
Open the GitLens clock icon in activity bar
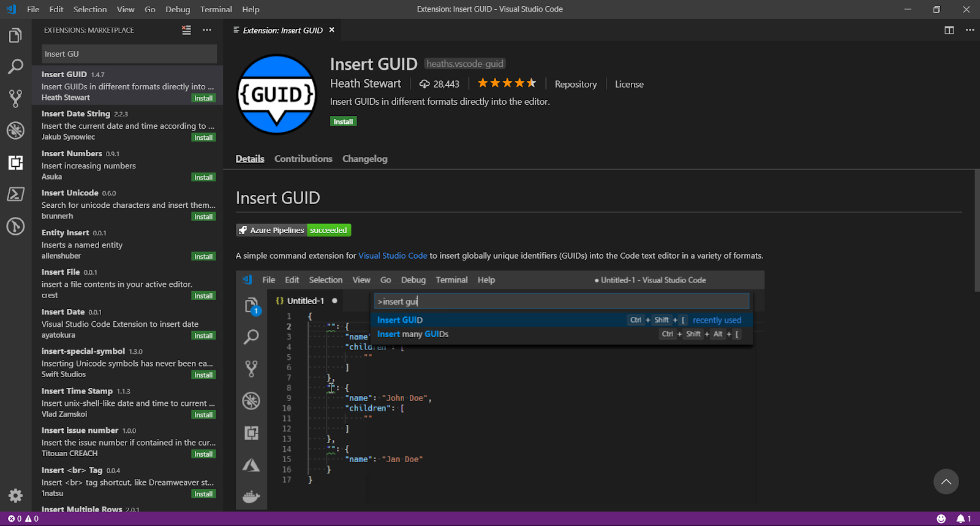pos(15,226)
